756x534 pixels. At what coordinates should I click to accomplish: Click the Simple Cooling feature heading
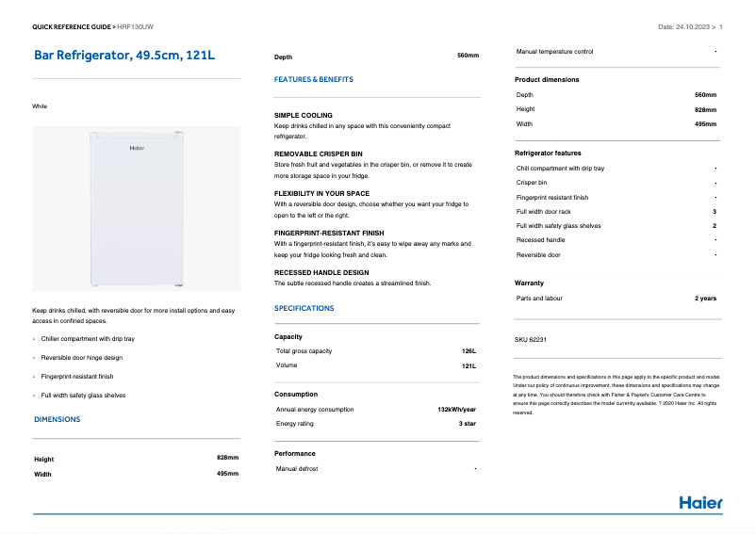(303, 115)
